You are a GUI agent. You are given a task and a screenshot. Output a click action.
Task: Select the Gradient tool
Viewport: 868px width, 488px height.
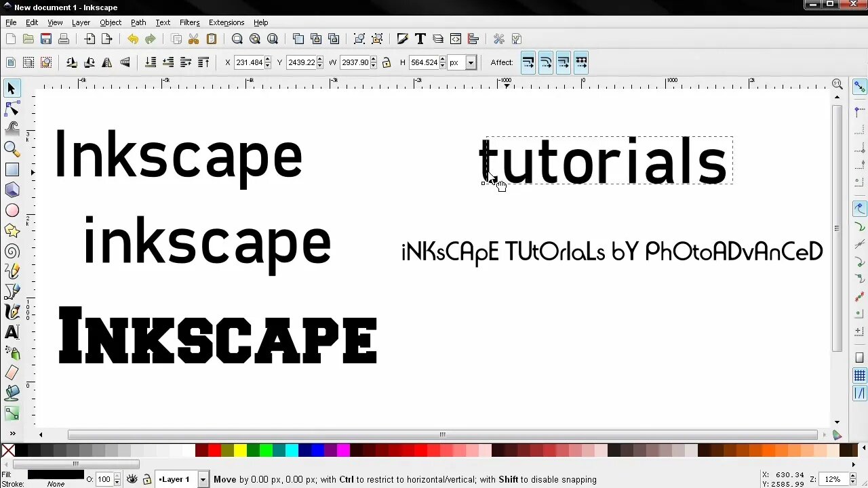[12, 413]
